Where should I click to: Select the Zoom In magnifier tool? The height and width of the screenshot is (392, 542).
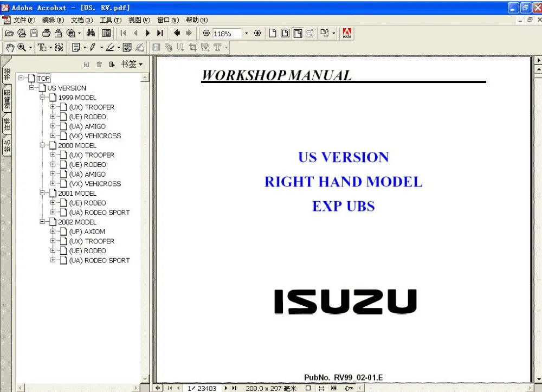[x=22, y=47]
